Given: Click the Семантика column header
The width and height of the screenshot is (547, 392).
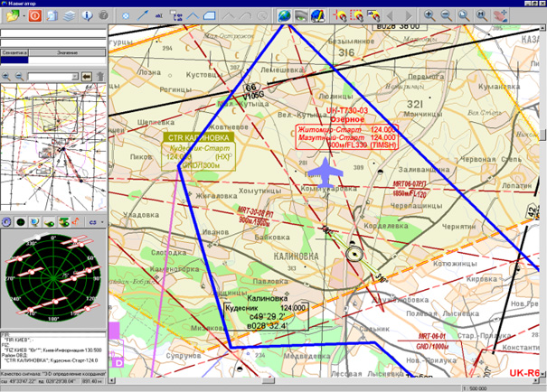Looking at the screenshot, I should click(x=14, y=52).
